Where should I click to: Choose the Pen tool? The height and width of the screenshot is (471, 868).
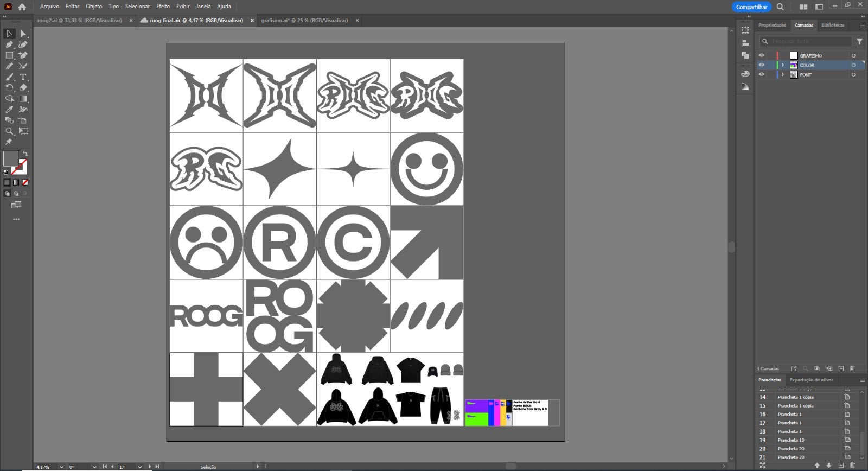pos(9,44)
